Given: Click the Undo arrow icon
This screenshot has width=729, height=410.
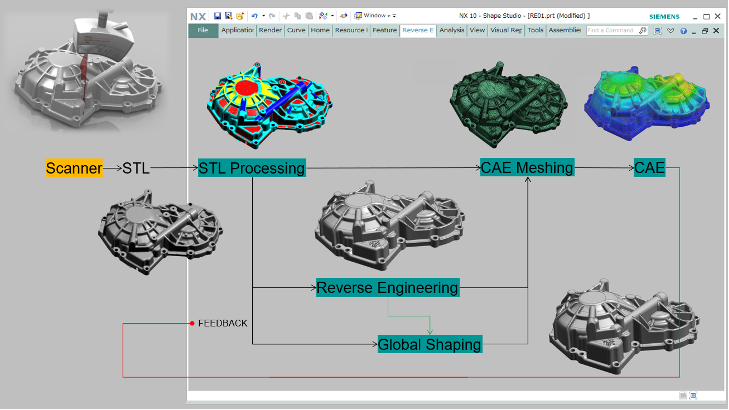Looking at the screenshot, I should (x=255, y=16).
